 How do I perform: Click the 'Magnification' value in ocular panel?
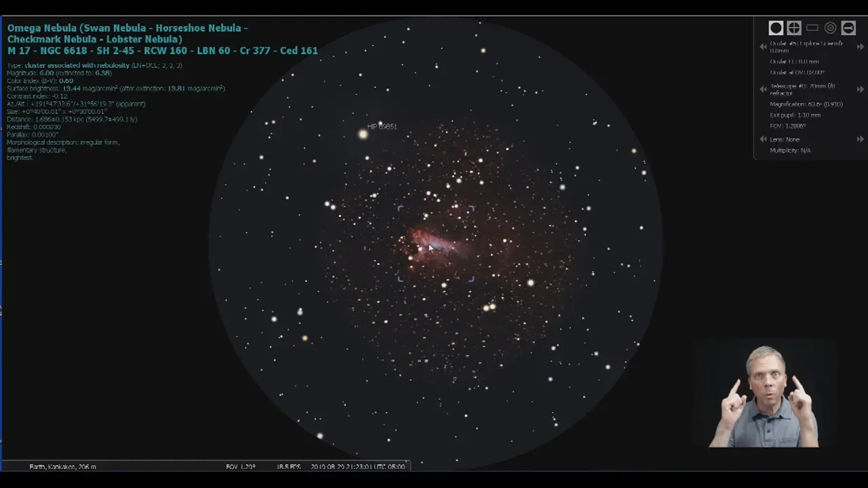[806, 104]
